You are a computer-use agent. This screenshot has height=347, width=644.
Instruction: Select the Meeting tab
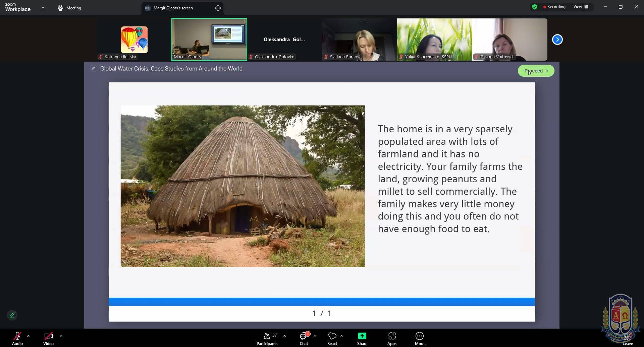69,8
